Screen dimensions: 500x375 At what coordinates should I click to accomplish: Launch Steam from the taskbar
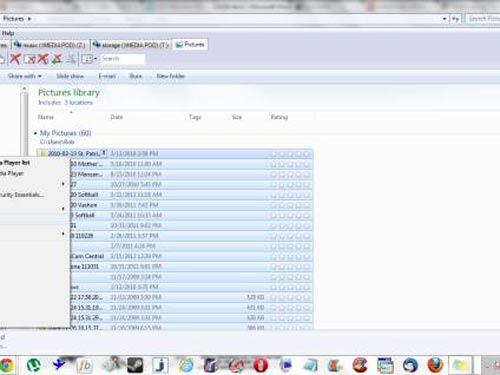(x=135, y=365)
